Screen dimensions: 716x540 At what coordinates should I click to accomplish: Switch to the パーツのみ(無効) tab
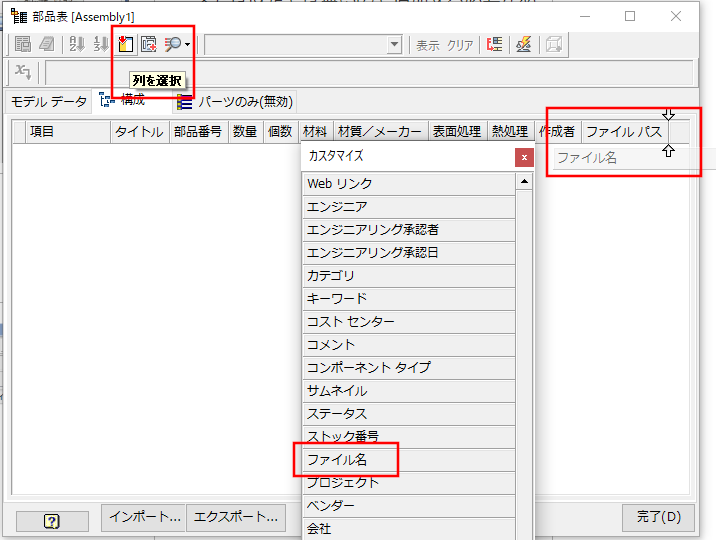(x=235, y=101)
